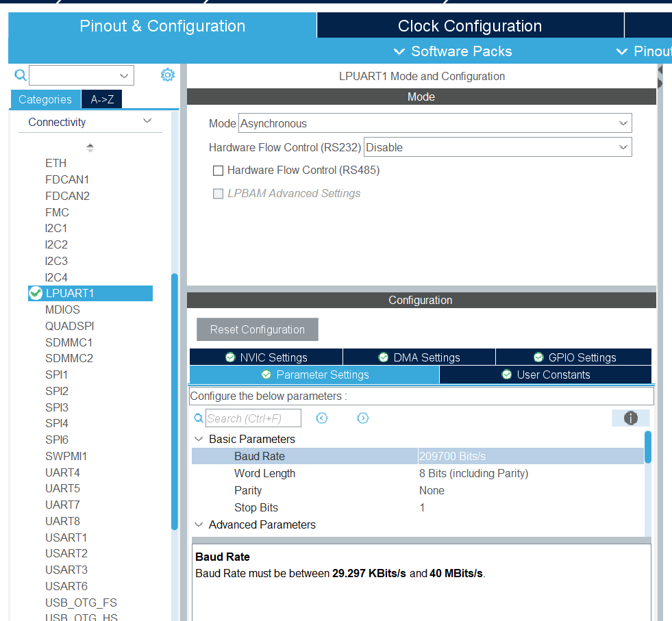Select SDMMC2 in the peripheral list

click(x=69, y=358)
